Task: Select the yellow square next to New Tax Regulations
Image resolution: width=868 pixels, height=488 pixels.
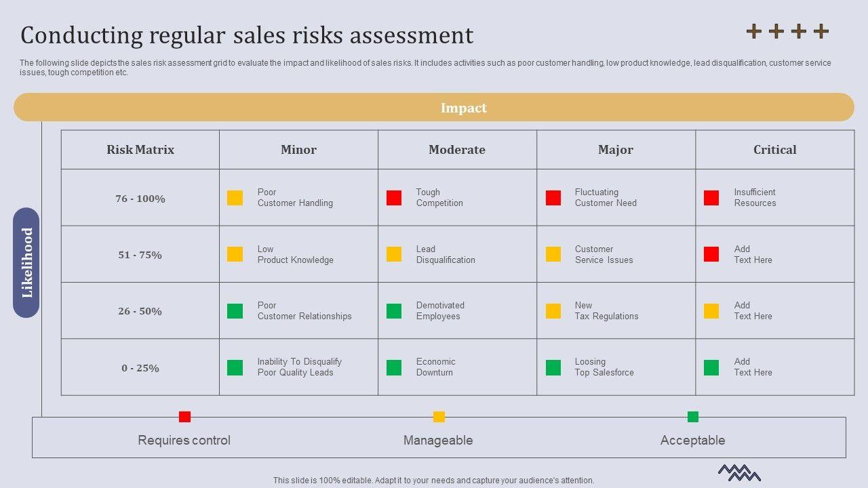Action: [553, 311]
